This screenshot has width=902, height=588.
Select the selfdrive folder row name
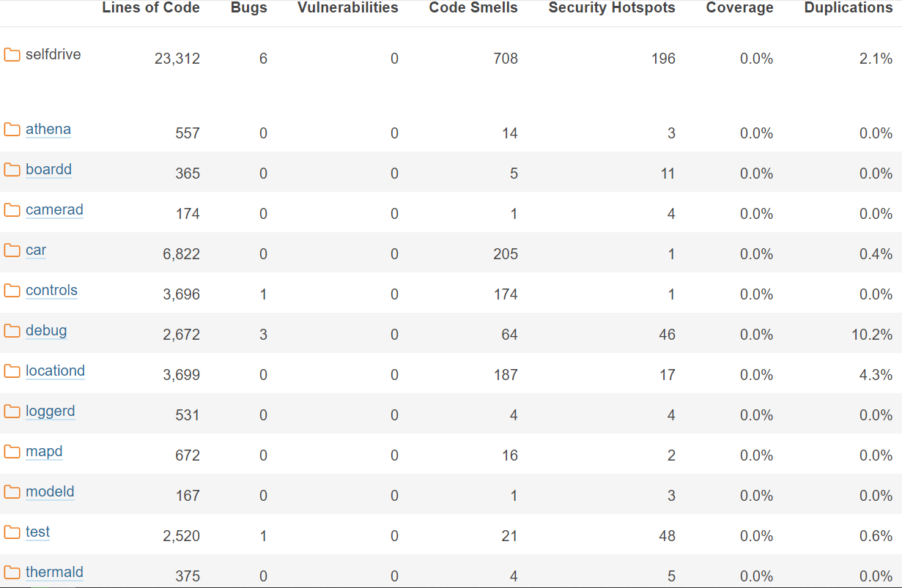[53, 55]
